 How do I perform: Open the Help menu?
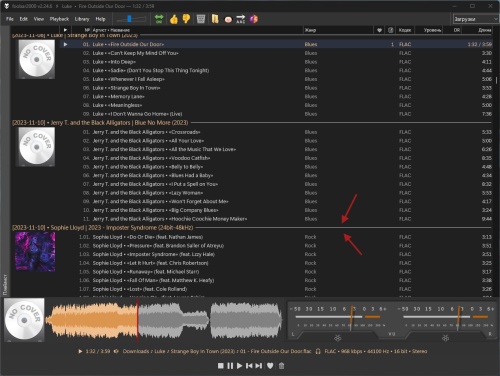pos(100,19)
